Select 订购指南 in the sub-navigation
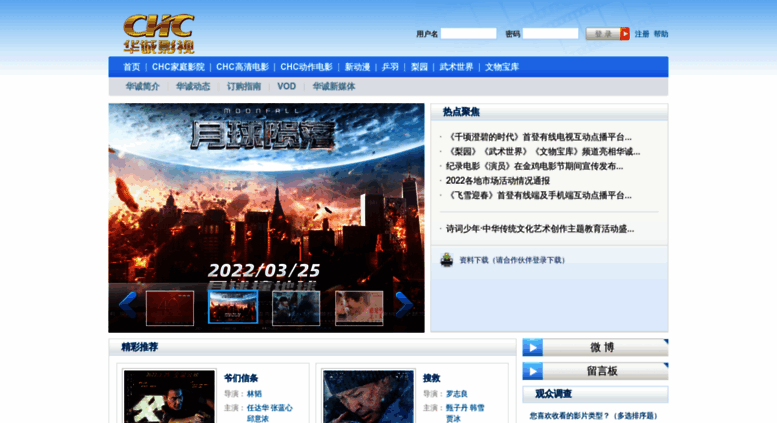 244,86
